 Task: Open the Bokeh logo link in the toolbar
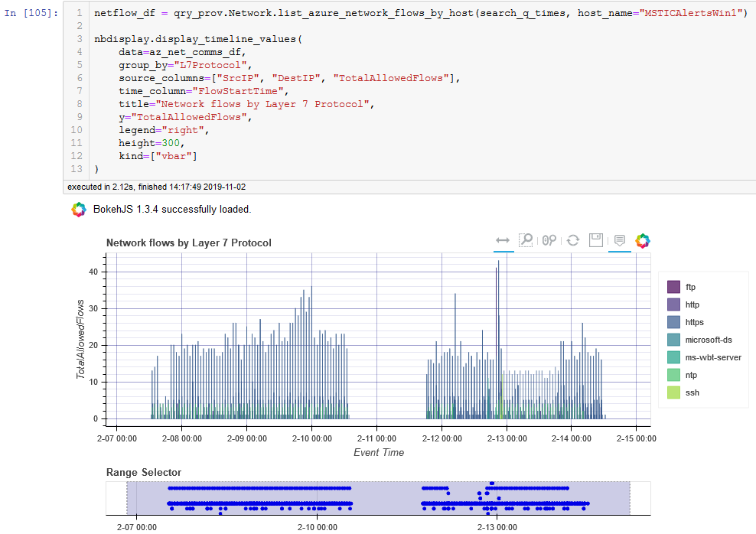(x=643, y=240)
